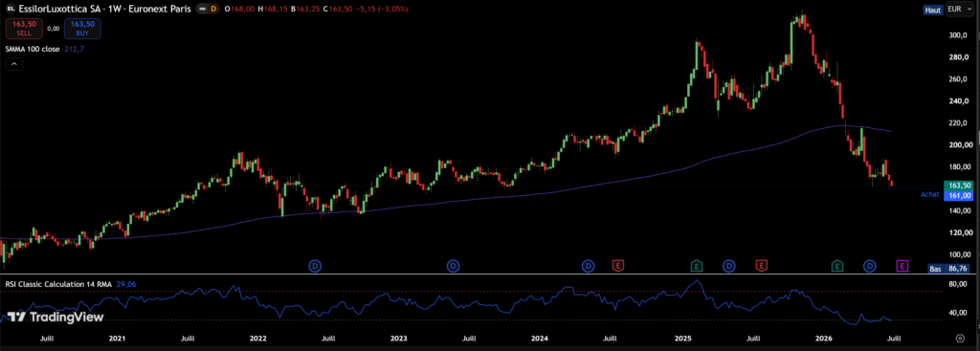
Task: Click the 2026 label on time axis
Action: pos(824,338)
